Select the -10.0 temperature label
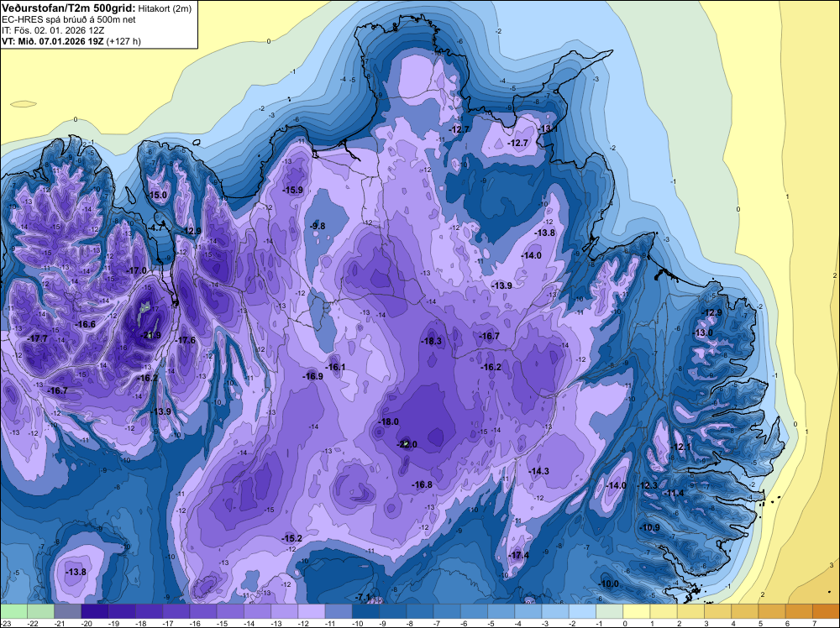The width and height of the screenshot is (840, 628). [x=608, y=584]
